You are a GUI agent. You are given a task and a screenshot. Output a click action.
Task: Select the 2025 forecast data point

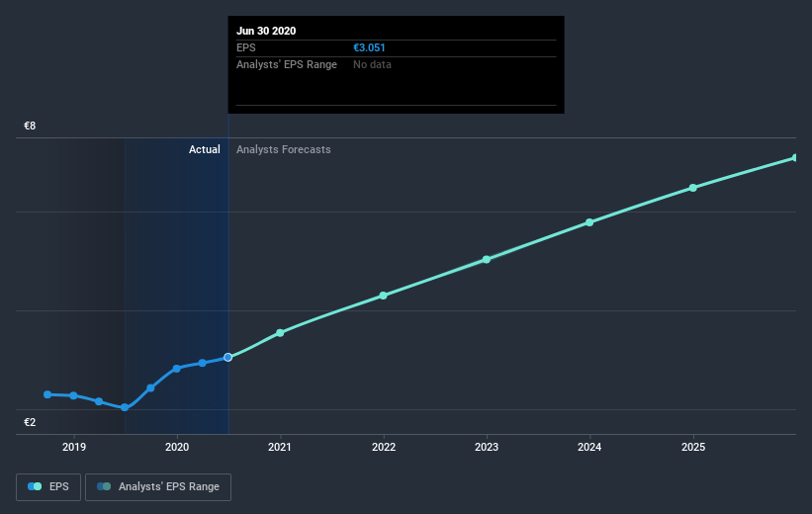coord(693,188)
